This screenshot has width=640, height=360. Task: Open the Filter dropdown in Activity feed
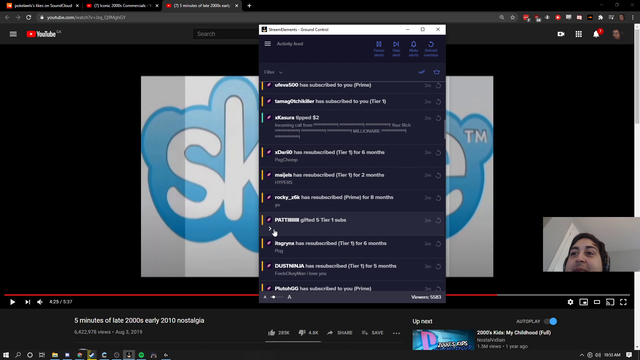[273, 72]
